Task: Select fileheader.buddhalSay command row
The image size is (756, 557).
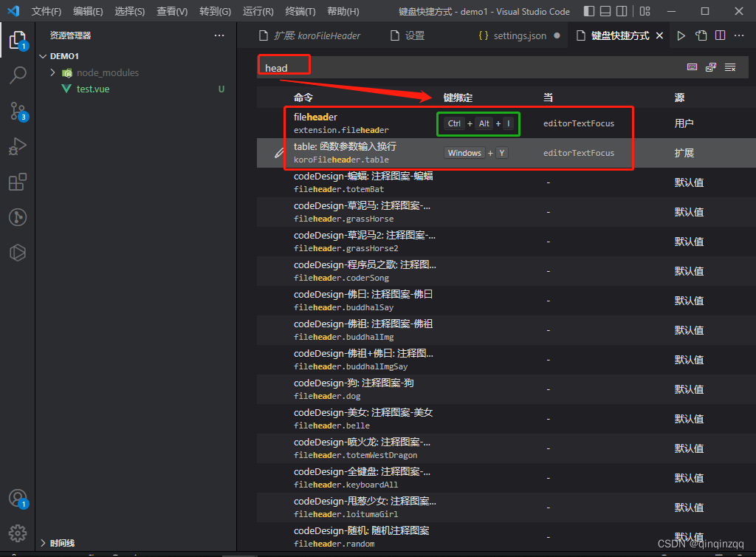Action: 506,301
